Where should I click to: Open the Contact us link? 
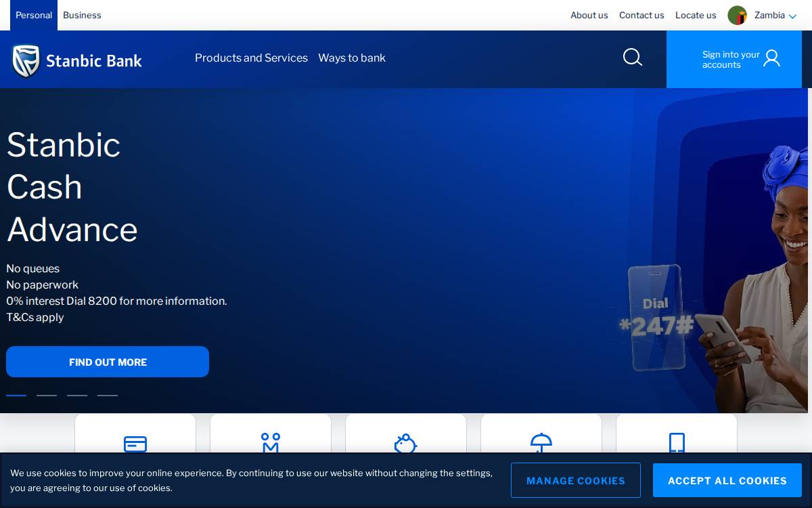(x=641, y=15)
